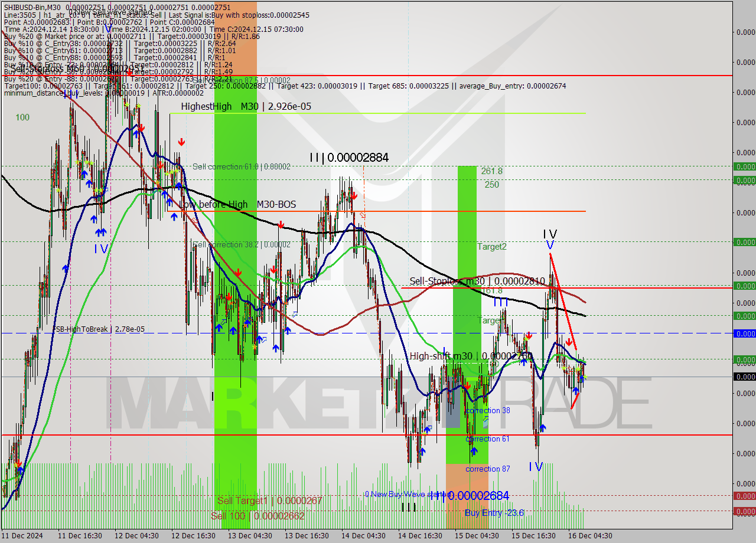Click 'High-shift m30 | 0.00002760' label
The width and height of the screenshot is (756, 543).
coord(471,356)
